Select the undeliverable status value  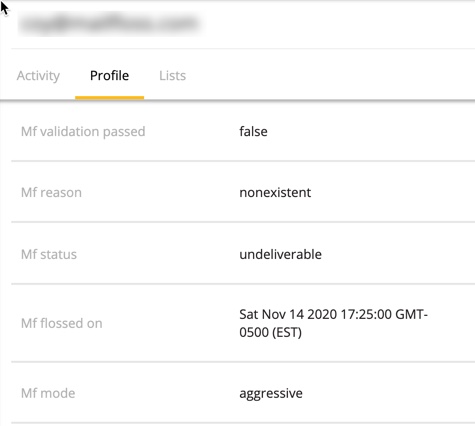[x=280, y=254]
